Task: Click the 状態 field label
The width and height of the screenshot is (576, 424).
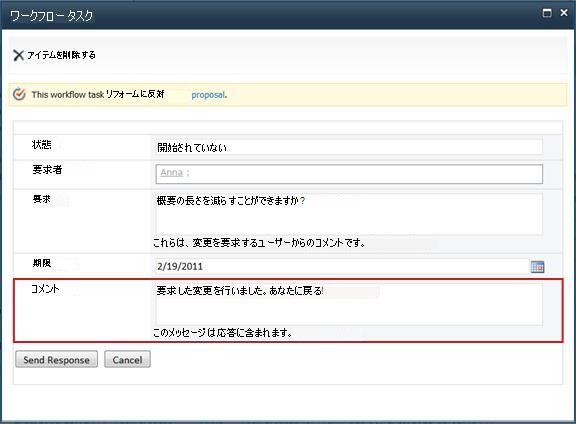Action: [42, 145]
